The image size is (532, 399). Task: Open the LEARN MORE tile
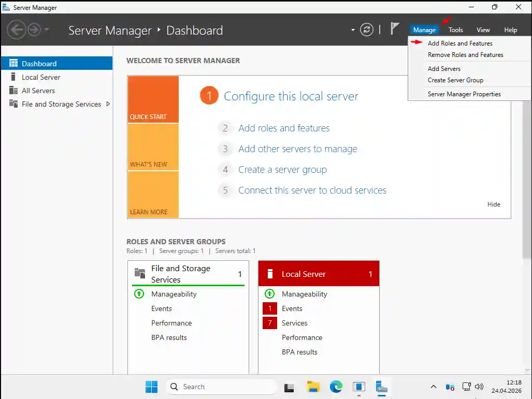153,194
